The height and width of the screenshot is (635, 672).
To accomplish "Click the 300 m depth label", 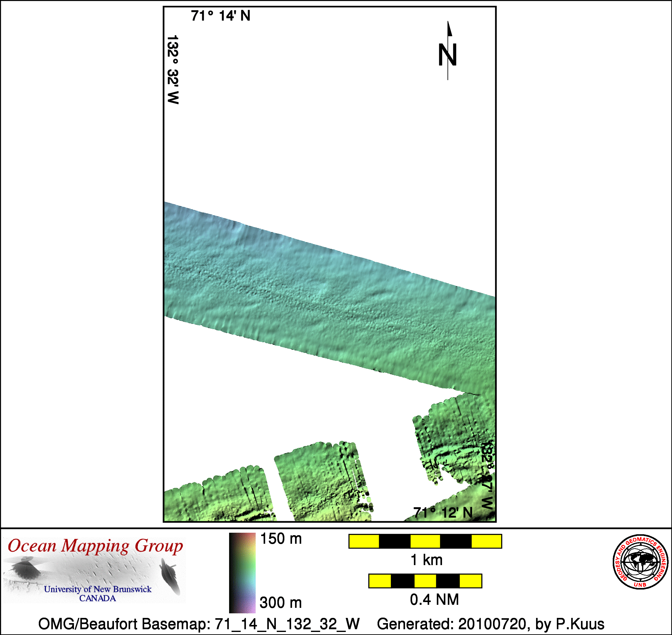I will pyautogui.click(x=281, y=603).
